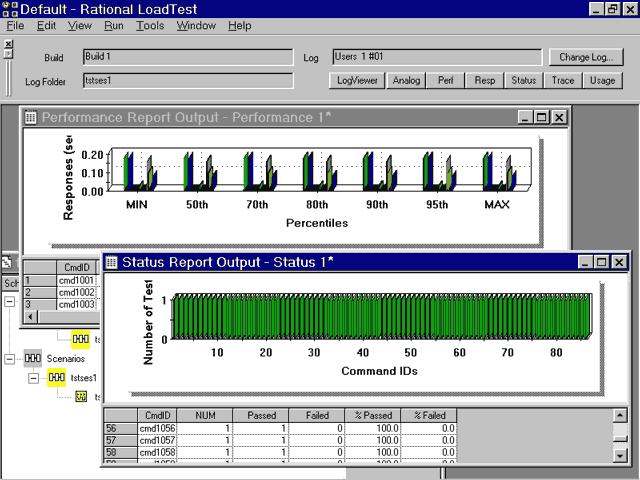The height and width of the screenshot is (480, 640).
Task: Click cmd1003 cell in Performance table
Action: [x=76, y=304]
